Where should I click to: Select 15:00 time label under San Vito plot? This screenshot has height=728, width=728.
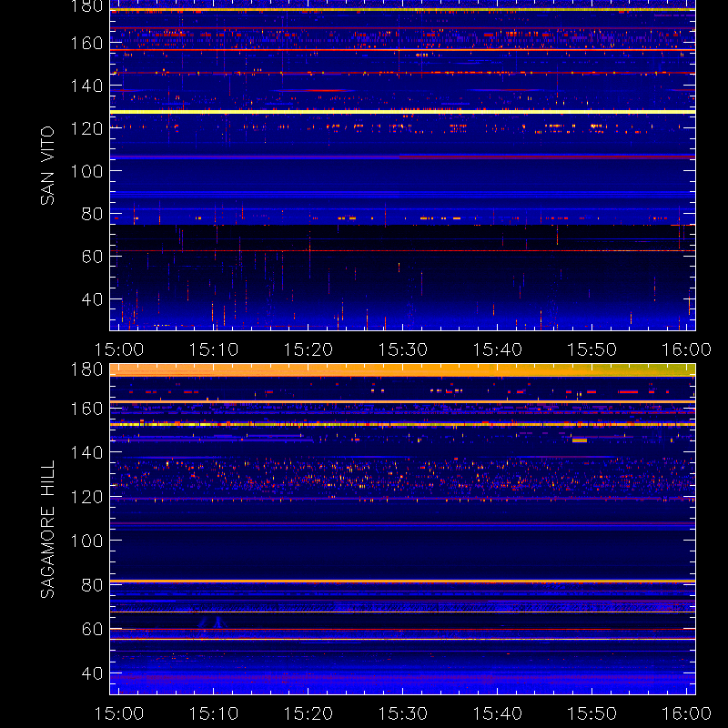point(119,349)
